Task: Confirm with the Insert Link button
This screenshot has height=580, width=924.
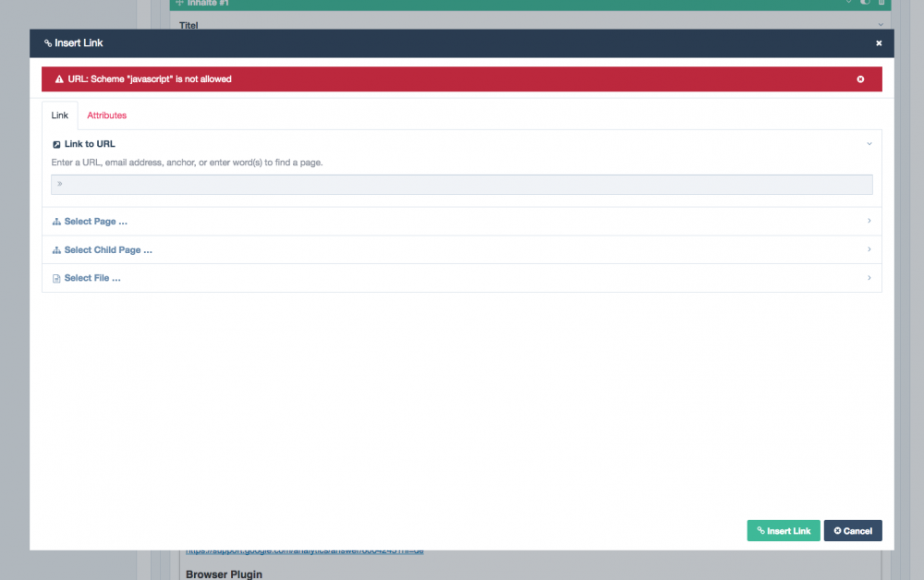Action: [x=783, y=530]
